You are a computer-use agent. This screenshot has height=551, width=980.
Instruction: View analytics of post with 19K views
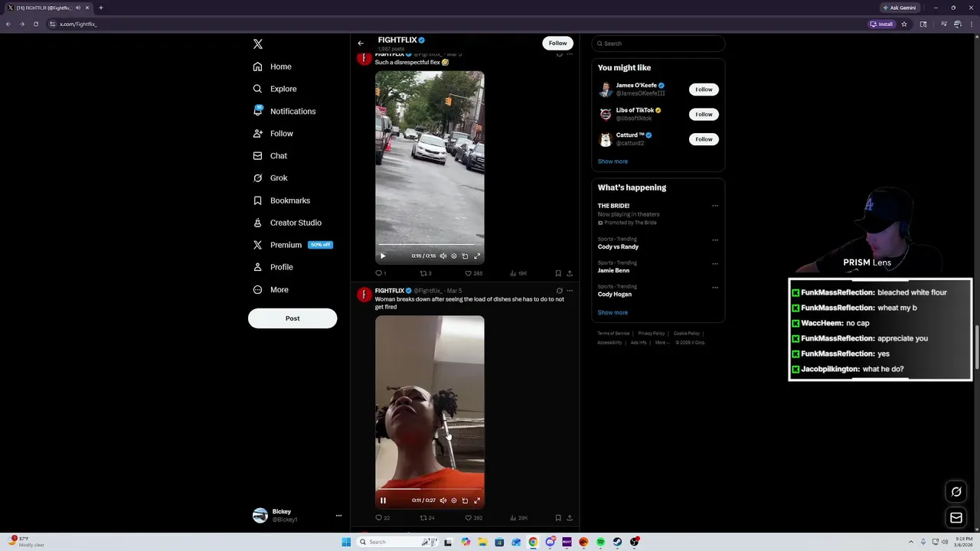pyautogui.click(x=518, y=273)
